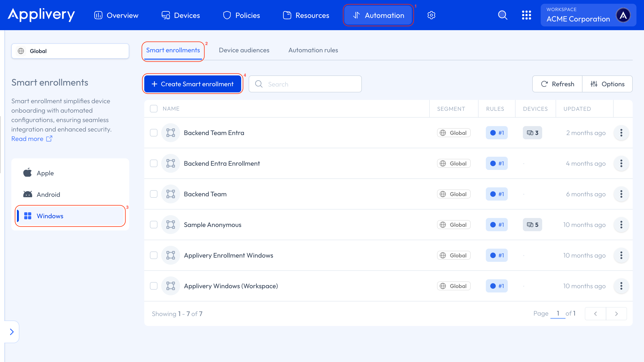Check the Backend Entra Enrollment row checkbox
This screenshot has height=362, width=644.
coord(153,164)
